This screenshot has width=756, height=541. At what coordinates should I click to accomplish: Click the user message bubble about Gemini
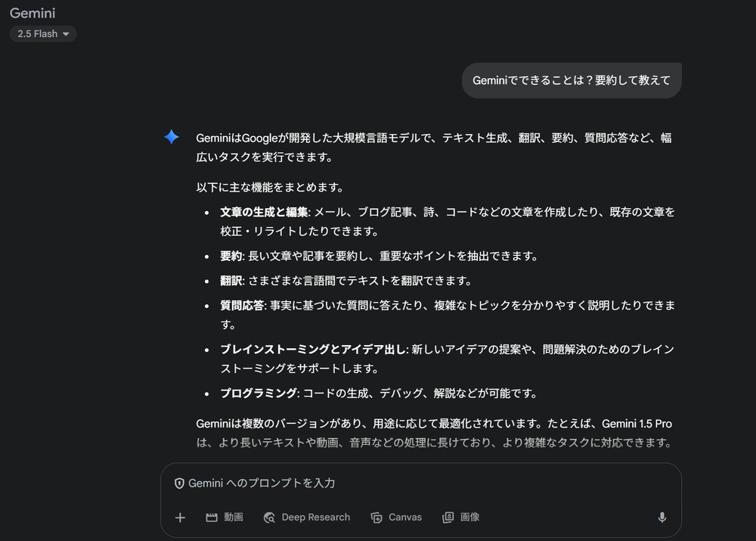click(572, 81)
